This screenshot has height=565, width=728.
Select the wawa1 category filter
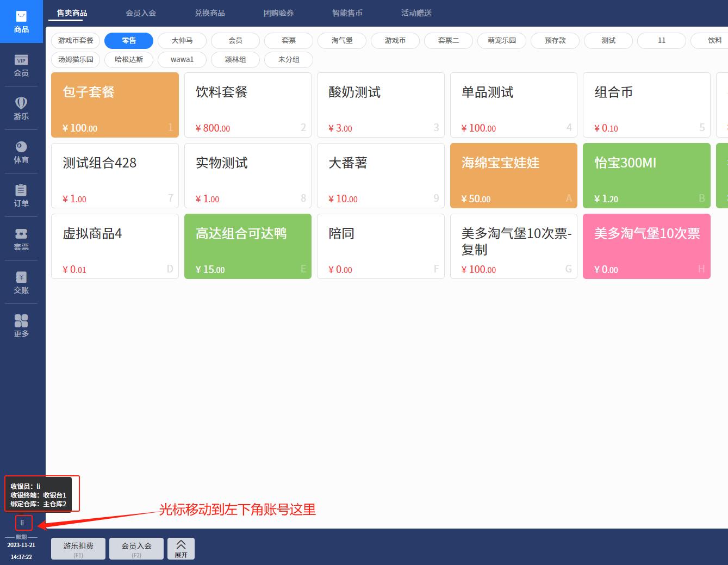[x=182, y=60]
